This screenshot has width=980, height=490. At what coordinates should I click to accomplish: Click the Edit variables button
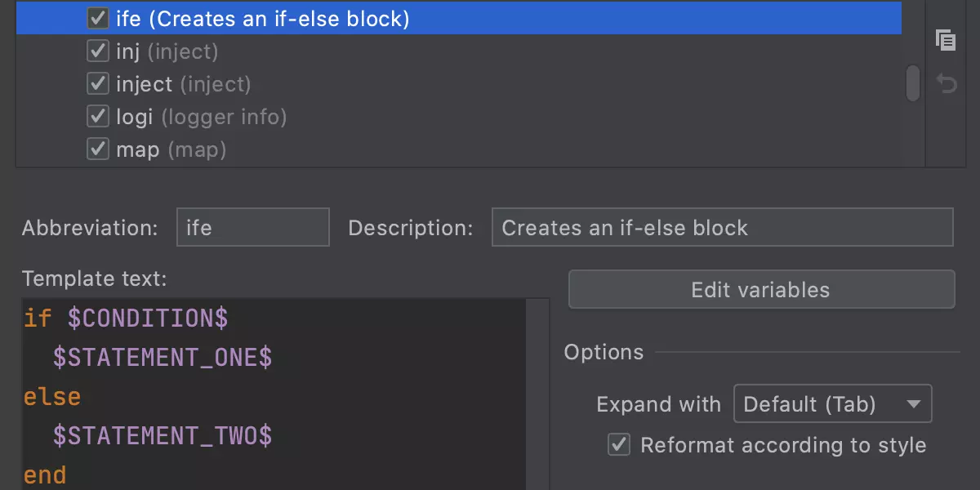pyautogui.click(x=761, y=290)
